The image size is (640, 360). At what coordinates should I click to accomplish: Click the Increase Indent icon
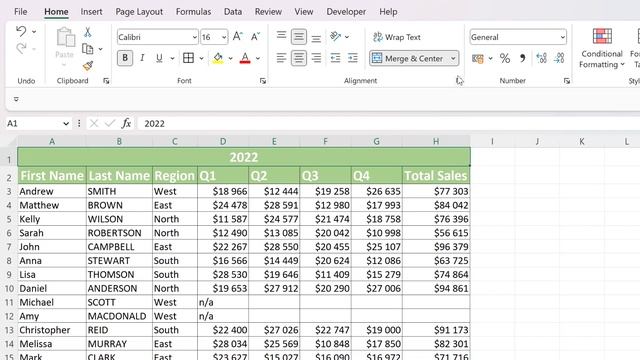(x=353, y=58)
